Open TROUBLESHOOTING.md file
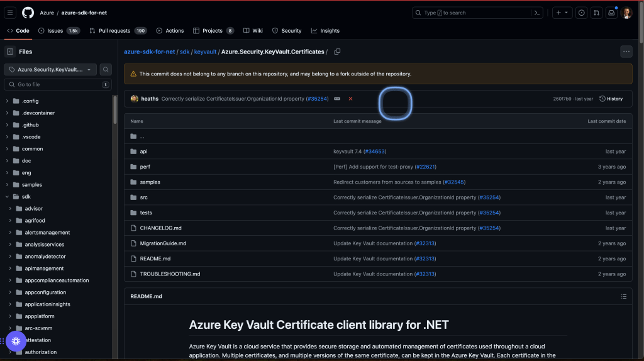The width and height of the screenshot is (644, 361). click(170, 274)
